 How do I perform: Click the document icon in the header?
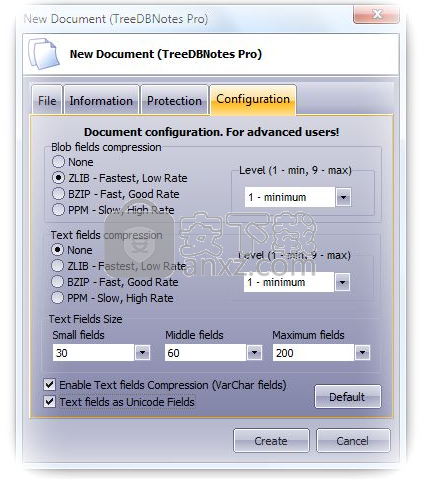click(x=44, y=54)
